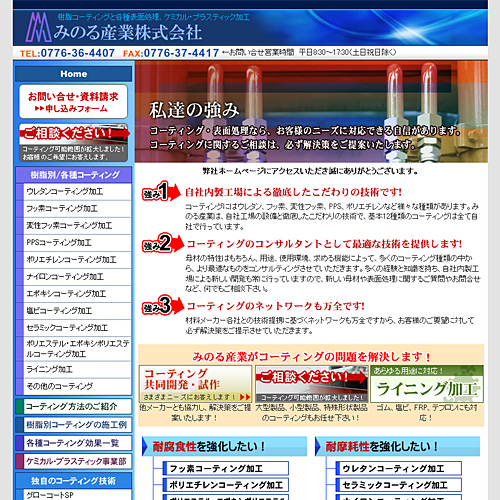Go to ポリエチレンコーティング加工 in the sidebar
Screen dimensions: 500x500
77,260
